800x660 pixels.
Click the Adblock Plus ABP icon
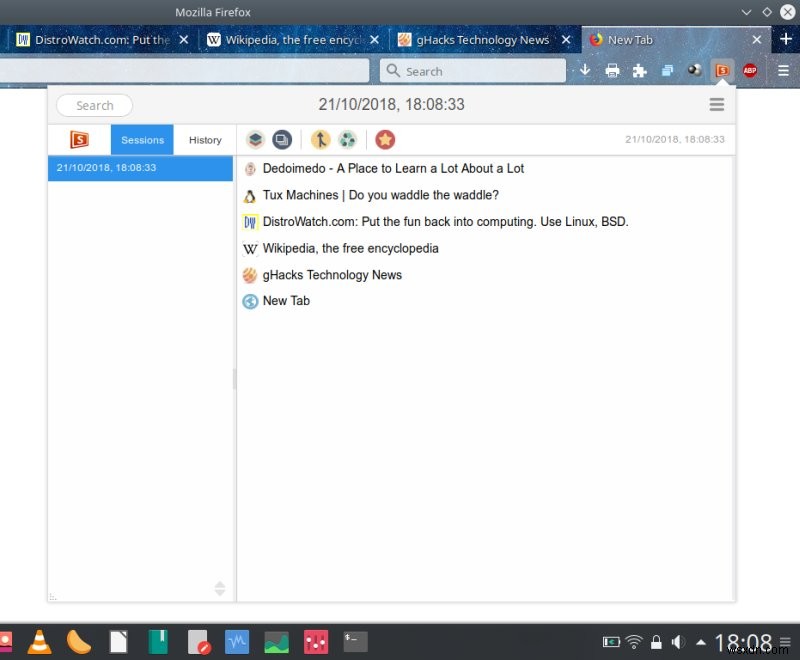tap(750, 70)
